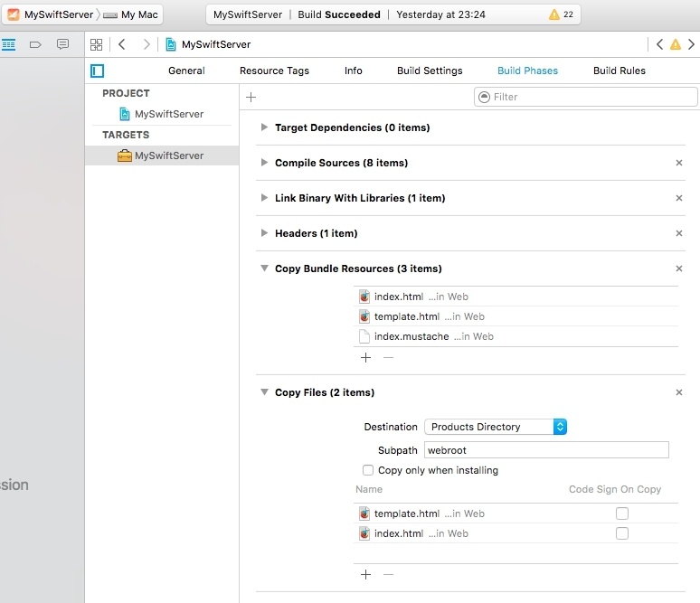Click the MySwiftServer target toolbox icon
This screenshot has width=700, height=603.
pos(125,155)
